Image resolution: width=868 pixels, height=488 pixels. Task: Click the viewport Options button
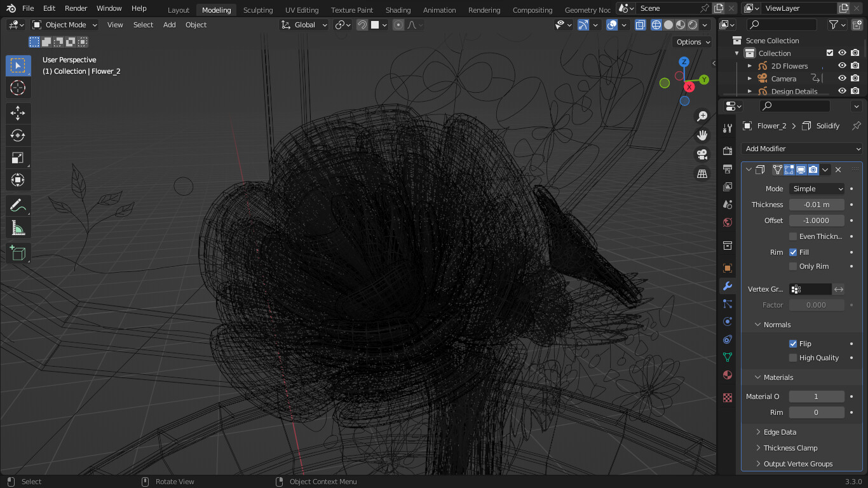(x=693, y=42)
